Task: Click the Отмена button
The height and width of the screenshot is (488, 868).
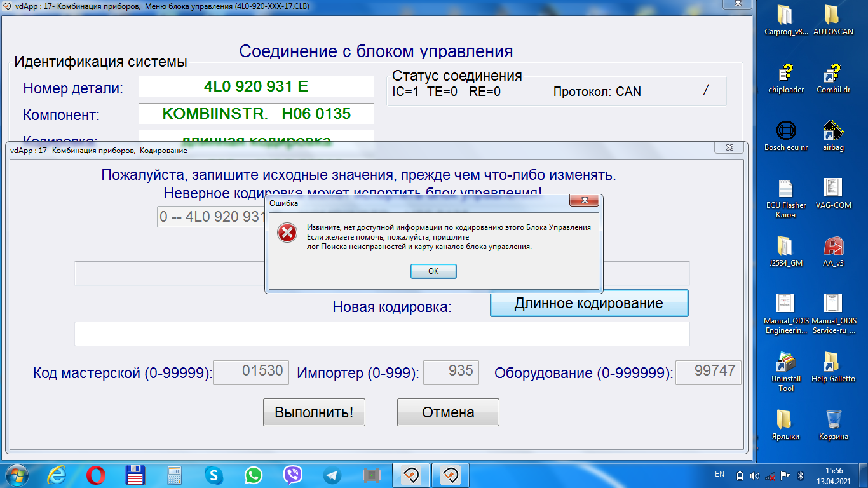Action: pos(448,412)
